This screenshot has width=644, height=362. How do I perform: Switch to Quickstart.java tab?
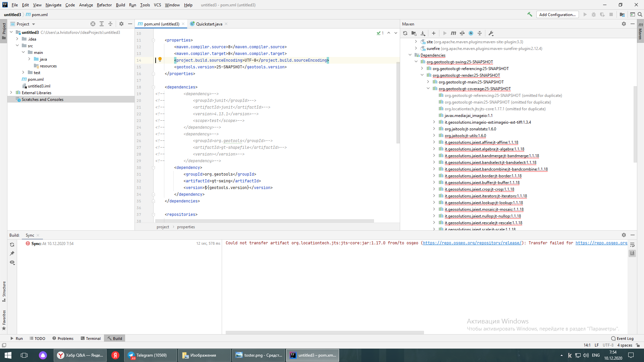coord(209,24)
